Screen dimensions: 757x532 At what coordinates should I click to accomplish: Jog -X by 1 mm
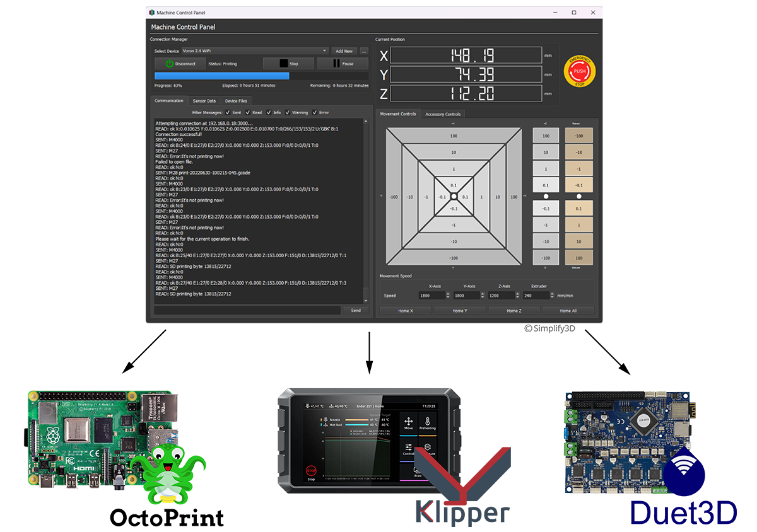click(426, 197)
